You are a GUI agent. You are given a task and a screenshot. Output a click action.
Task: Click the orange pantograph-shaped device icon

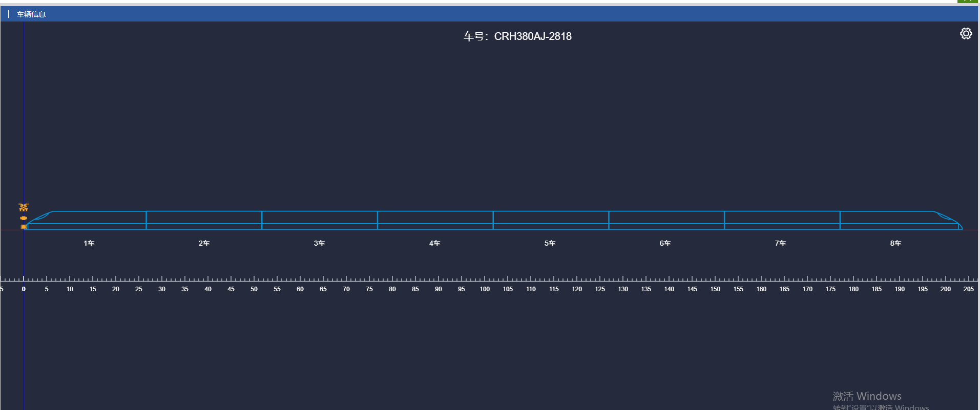(x=24, y=207)
